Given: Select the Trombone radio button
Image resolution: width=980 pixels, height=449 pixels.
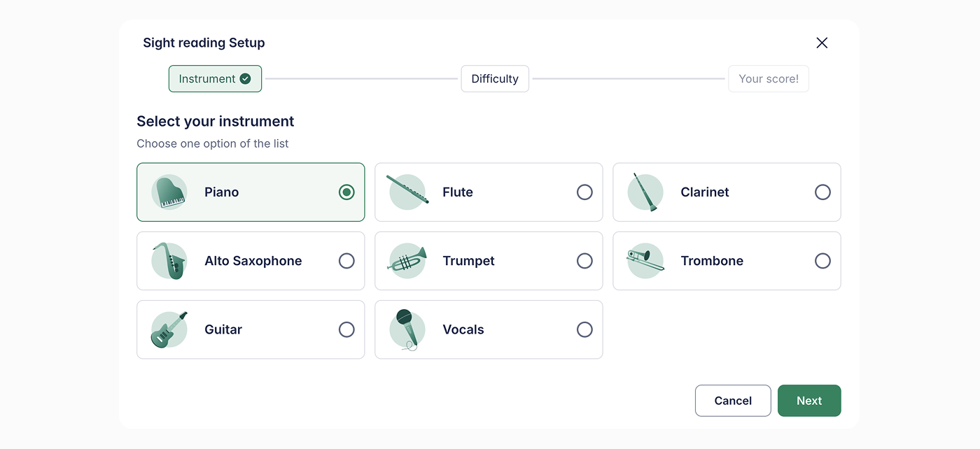Looking at the screenshot, I should pyautogui.click(x=822, y=260).
